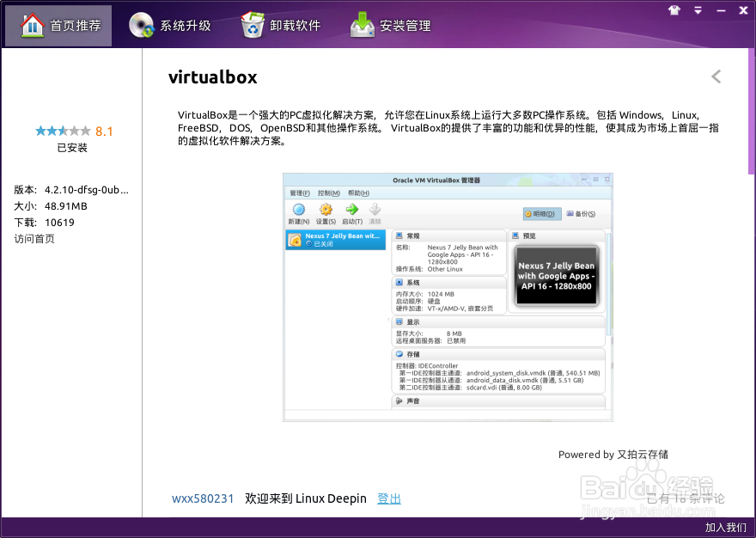The height and width of the screenshot is (538, 756).
Task: Click the welcome text 欢迎来到 Linux Deepin
Action: pyautogui.click(x=306, y=498)
